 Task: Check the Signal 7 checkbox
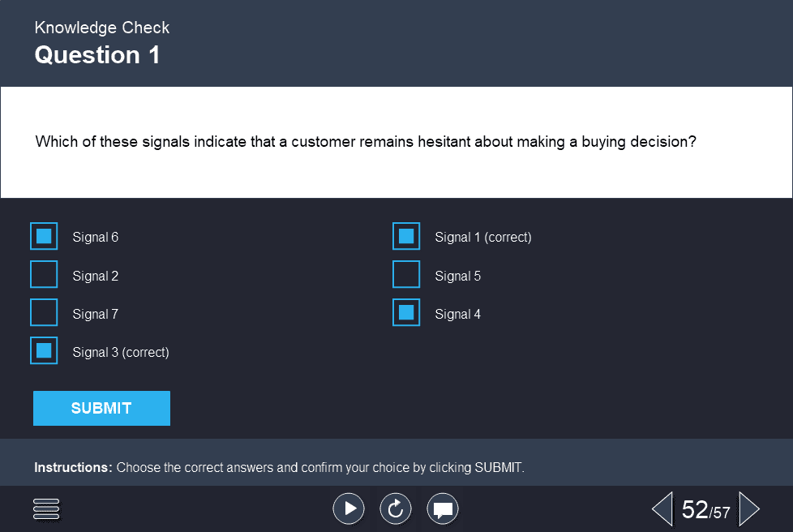(44, 312)
